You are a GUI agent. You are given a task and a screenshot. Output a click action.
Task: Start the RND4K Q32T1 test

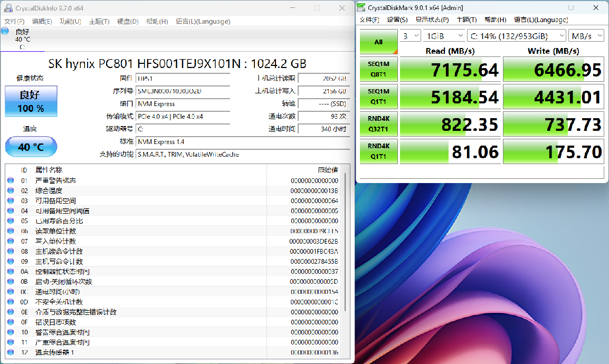tap(379, 124)
